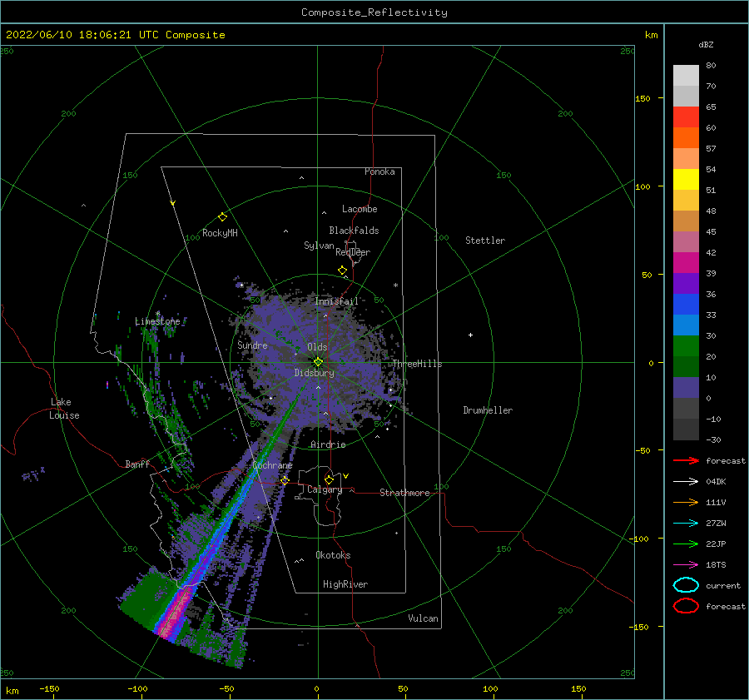749x700 pixels.
Task: Pick the magenta 39-42 dBZ swatch
Action: (686, 262)
